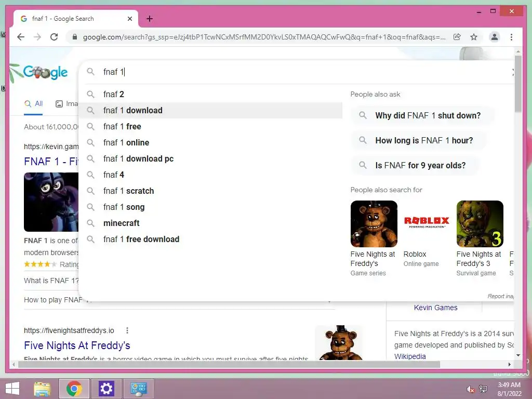Go back using the browser back arrow

[21, 37]
